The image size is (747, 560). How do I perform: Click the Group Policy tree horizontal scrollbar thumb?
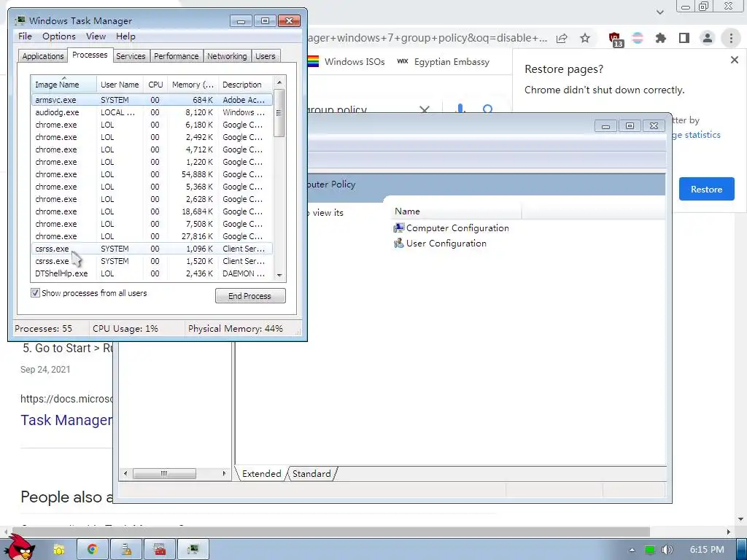(164, 473)
